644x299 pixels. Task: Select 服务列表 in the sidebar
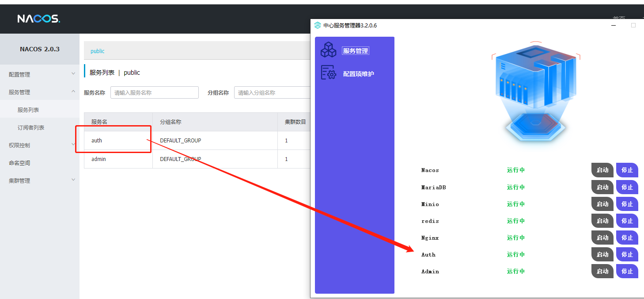pyautogui.click(x=28, y=110)
